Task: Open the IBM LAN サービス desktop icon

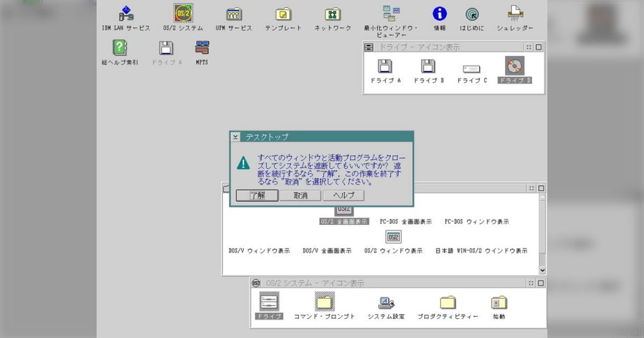Action: coord(126,14)
